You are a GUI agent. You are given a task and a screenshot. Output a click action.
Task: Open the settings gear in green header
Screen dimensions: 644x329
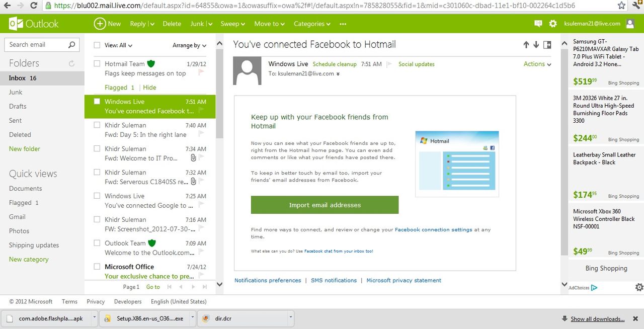point(553,24)
